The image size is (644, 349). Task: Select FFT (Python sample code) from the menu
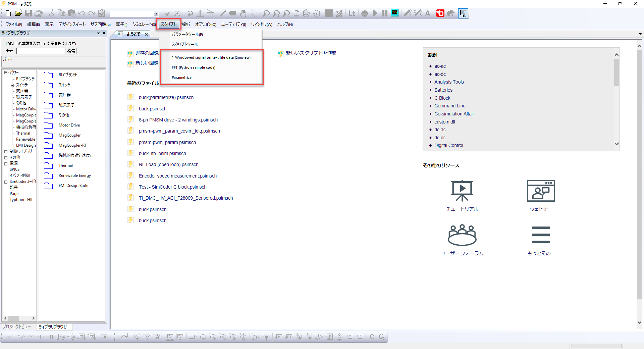coord(193,67)
